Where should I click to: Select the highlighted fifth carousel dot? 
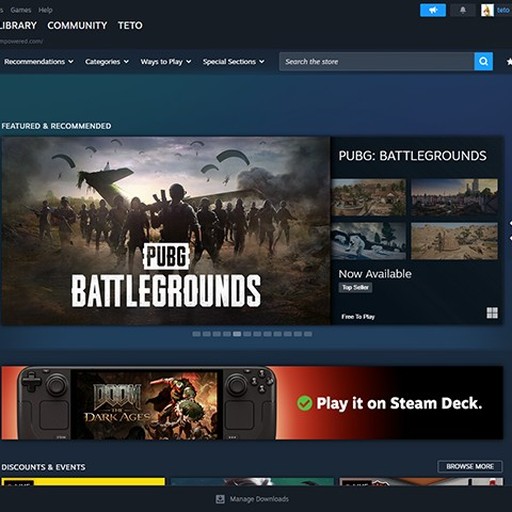click(237, 334)
